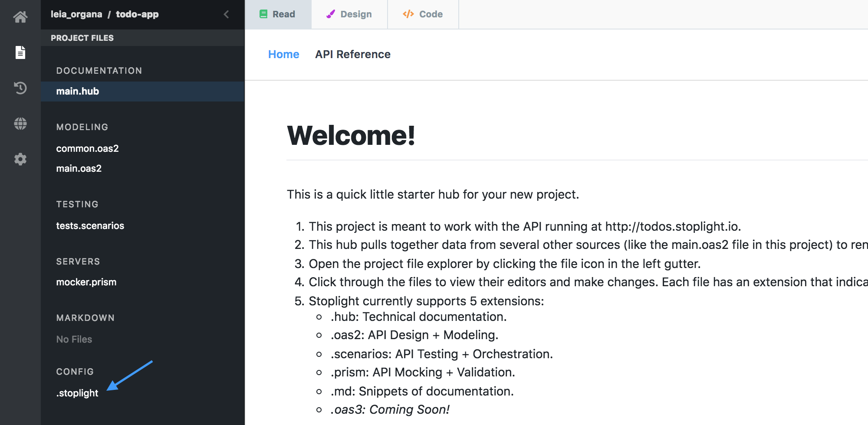The height and width of the screenshot is (425, 868).
Task: Open mocker.prism server file
Action: coord(86,282)
